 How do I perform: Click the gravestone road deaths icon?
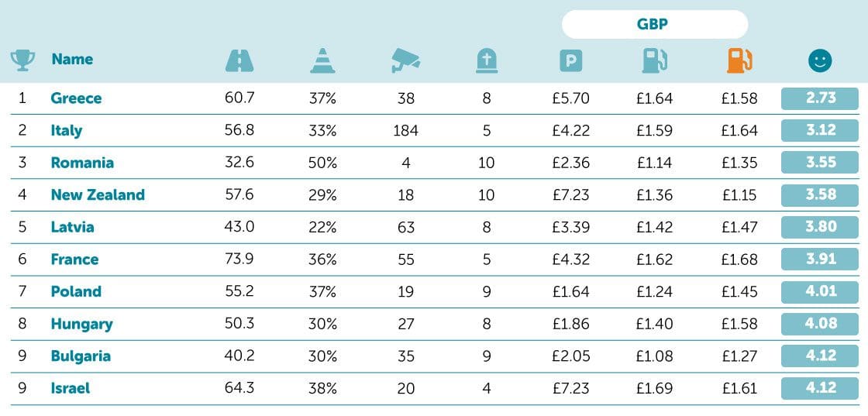click(487, 60)
